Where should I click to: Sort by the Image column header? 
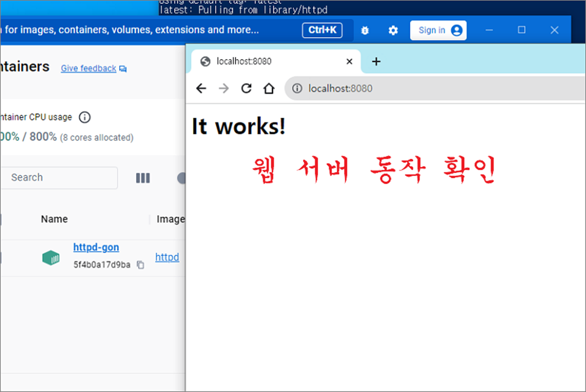click(x=170, y=219)
